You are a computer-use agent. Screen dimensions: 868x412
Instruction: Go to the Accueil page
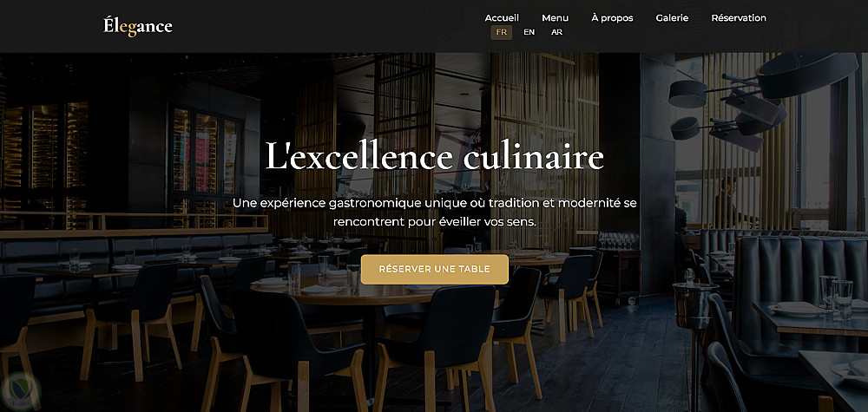pyautogui.click(x=502, y=17)
